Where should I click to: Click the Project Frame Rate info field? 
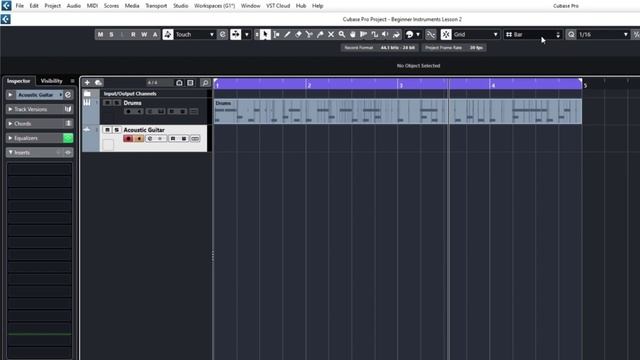pos(454,48)
